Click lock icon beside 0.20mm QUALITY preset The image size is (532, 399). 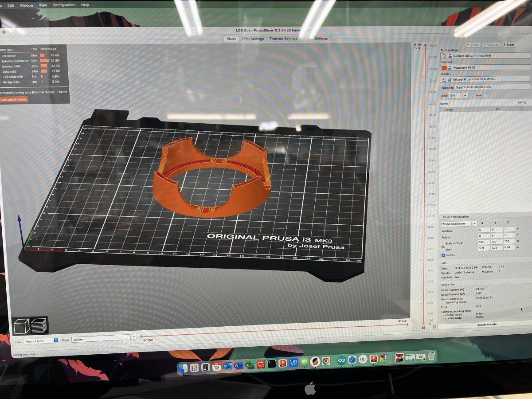click(x=450, y=56)
